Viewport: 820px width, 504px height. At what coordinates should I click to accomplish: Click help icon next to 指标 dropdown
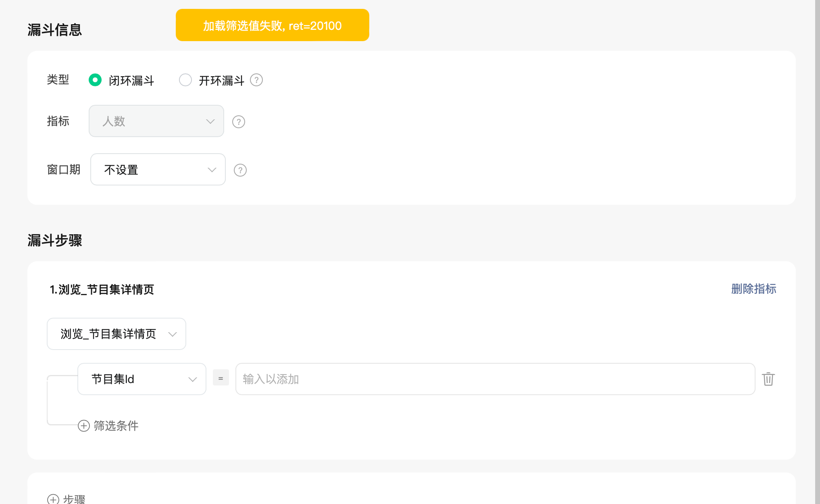[x=239, y=122]
